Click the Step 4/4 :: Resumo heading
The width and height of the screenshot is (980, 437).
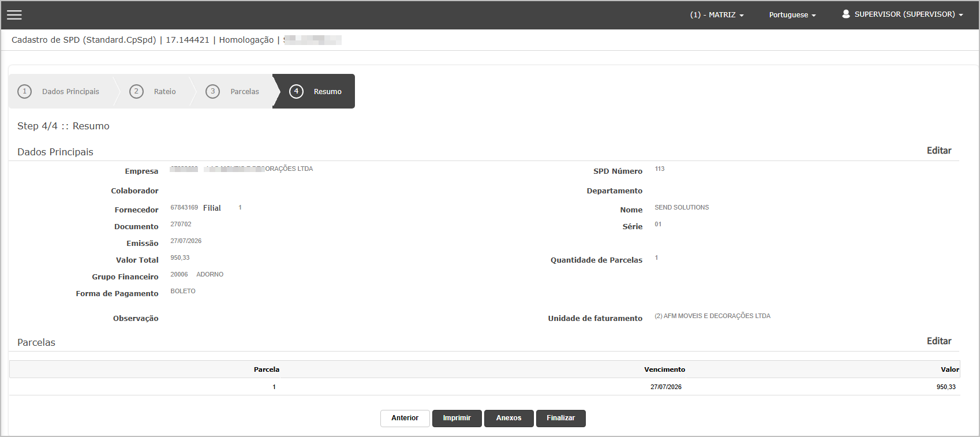pyautogui.click(x=63, y=126)
